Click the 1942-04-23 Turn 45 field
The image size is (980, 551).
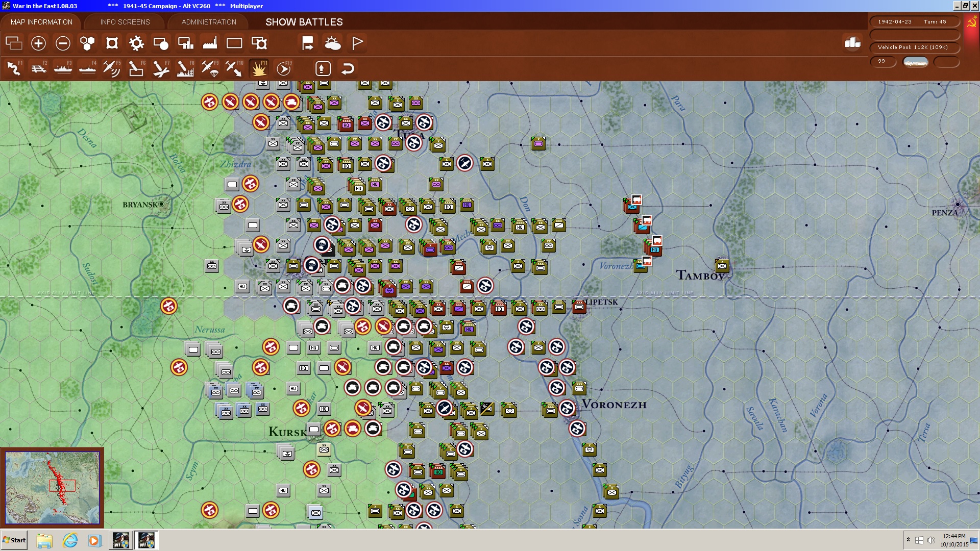pos(914,21)
